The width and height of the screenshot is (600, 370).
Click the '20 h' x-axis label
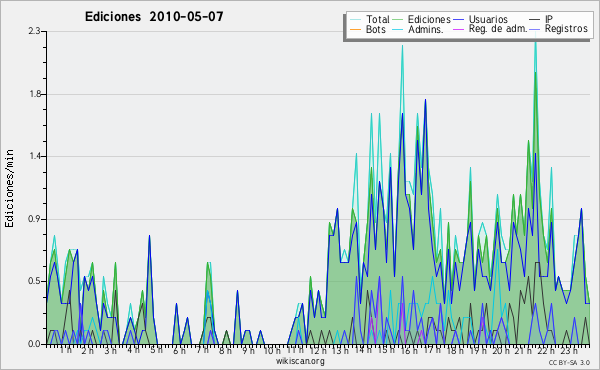point(501,350)
